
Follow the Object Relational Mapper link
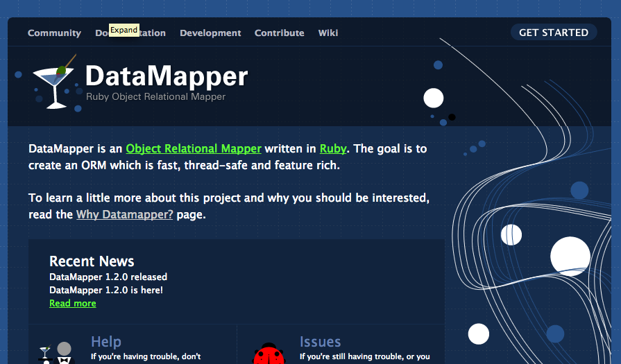tap(194, 149)
